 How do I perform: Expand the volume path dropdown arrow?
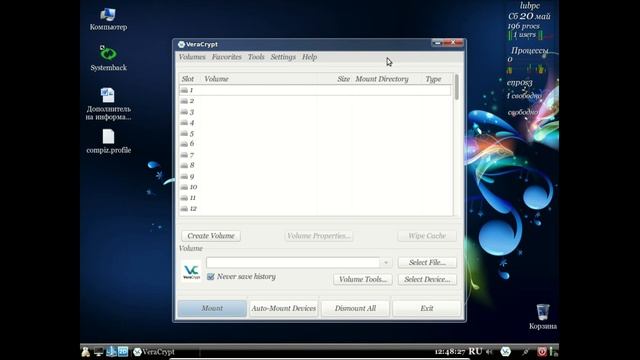click(x=386, y=262)
